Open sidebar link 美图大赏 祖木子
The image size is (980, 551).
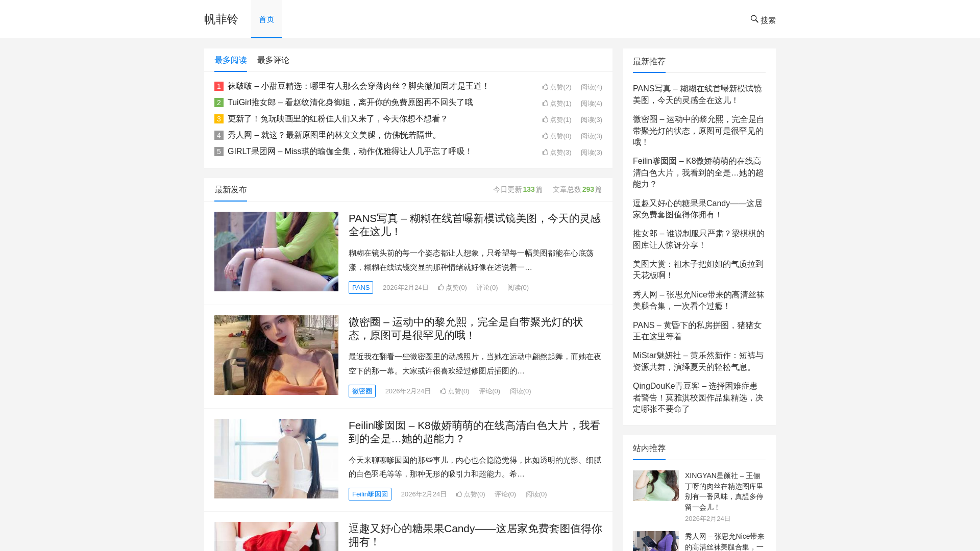coord(698,270)
